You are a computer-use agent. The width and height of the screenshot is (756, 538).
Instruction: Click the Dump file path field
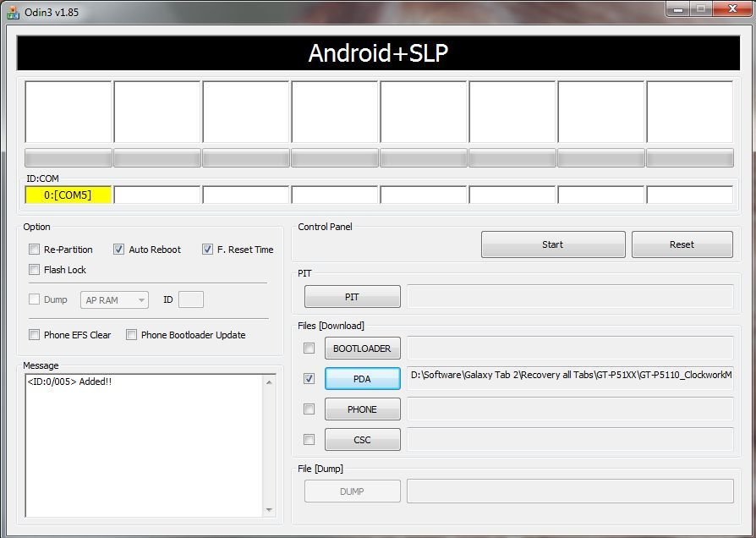(570, 491)
